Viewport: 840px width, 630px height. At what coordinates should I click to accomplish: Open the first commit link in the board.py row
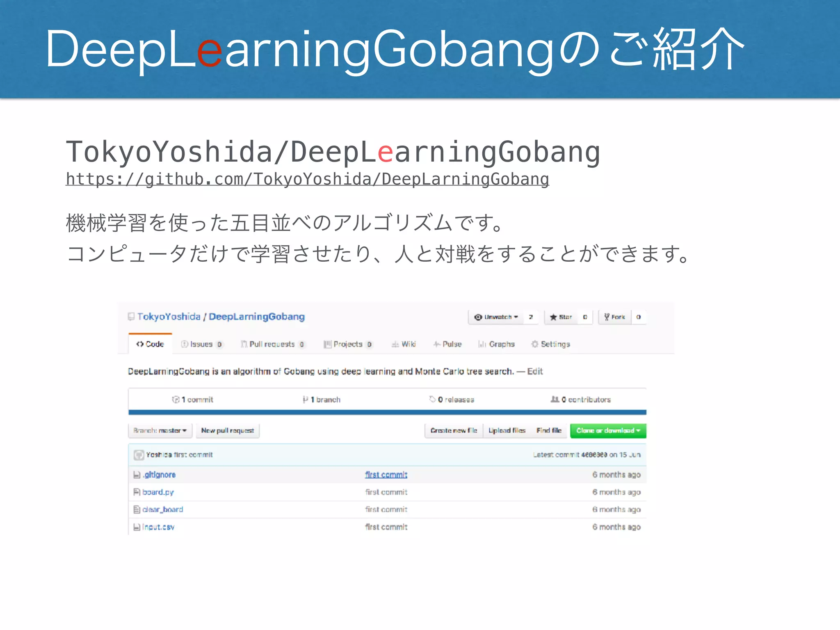386,492
